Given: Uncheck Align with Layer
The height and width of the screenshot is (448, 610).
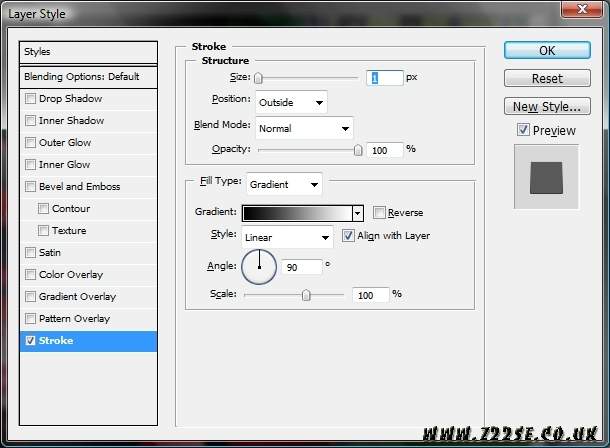Looking at the screenshot, I should coord(348,235).
